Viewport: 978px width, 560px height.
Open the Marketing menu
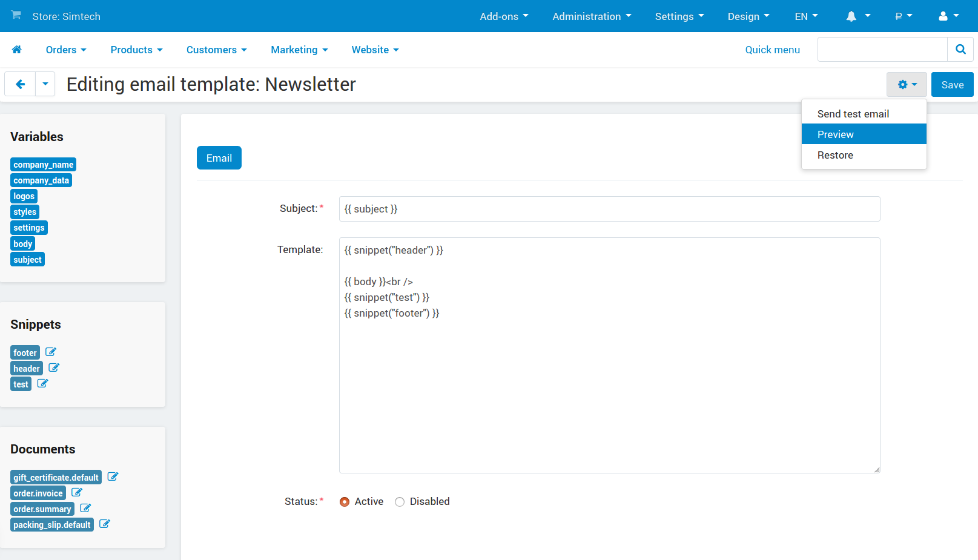pyautogui.click(x=299, y=50)
